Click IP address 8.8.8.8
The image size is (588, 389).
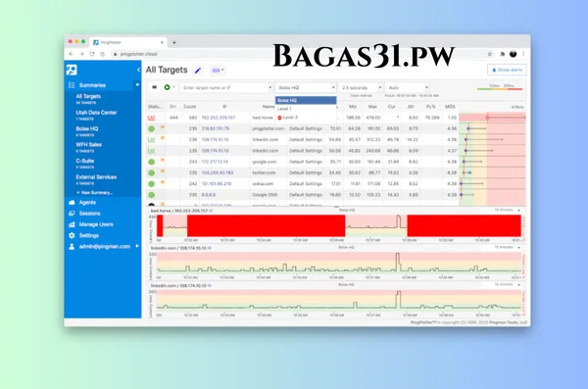pyautogui.click(x=209, y=195)
